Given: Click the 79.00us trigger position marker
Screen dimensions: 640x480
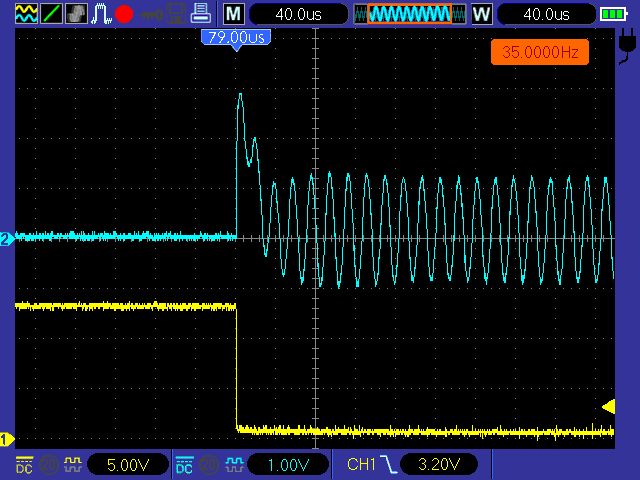Looking at the screenshot, I should click(236, 38).
